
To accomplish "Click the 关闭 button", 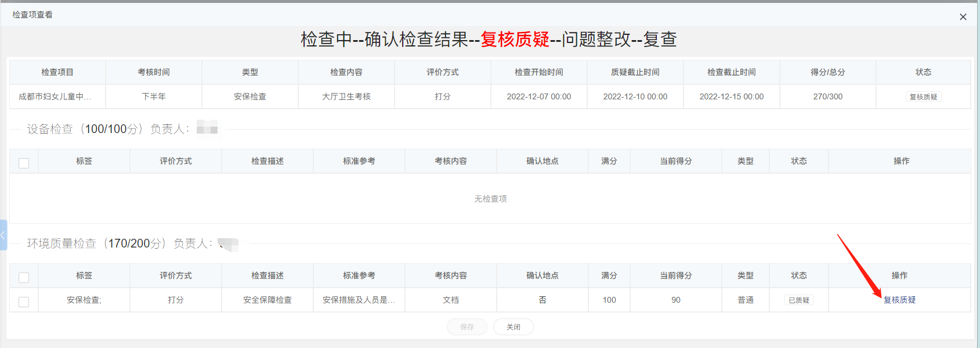I will pyautogui.click(x=513, y=327).
